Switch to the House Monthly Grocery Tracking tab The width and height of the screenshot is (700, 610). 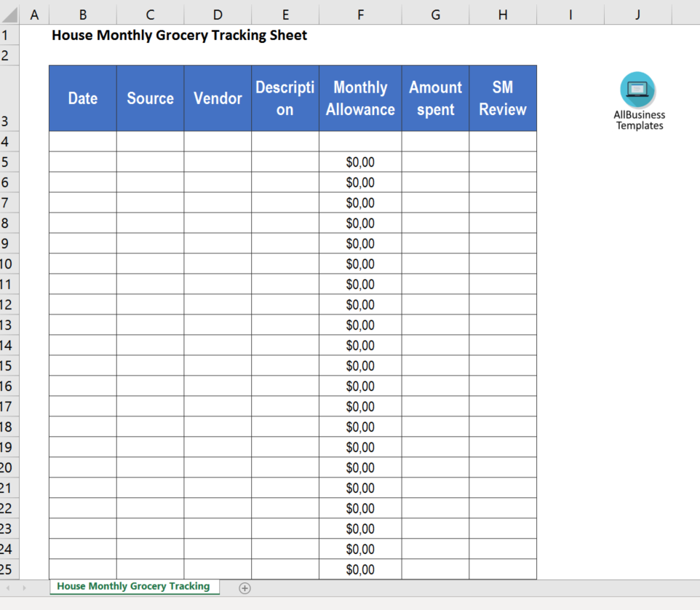tap(134, 586)
